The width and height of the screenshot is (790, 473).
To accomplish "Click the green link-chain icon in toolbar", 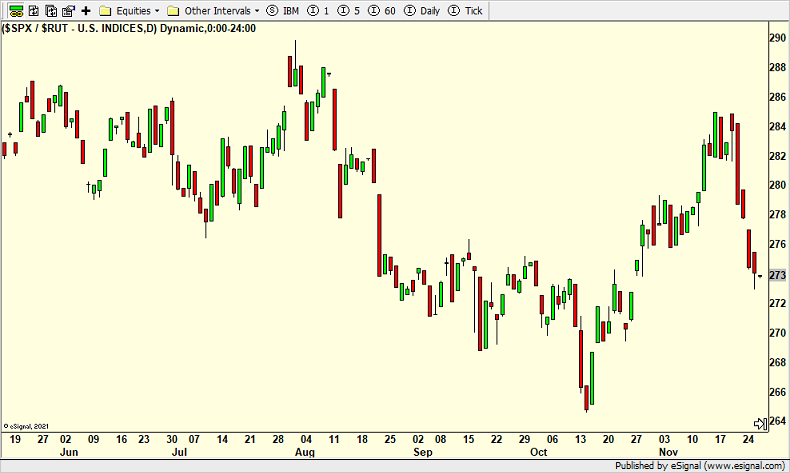I will (16, 10).
